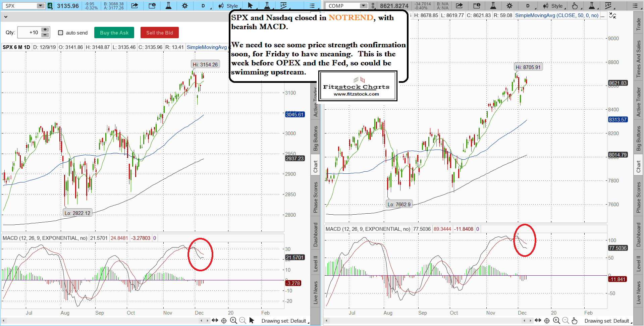The image size is (644, 326).
Task: Open the list menu icon on SPX toolbar
Action: point(312,6)
